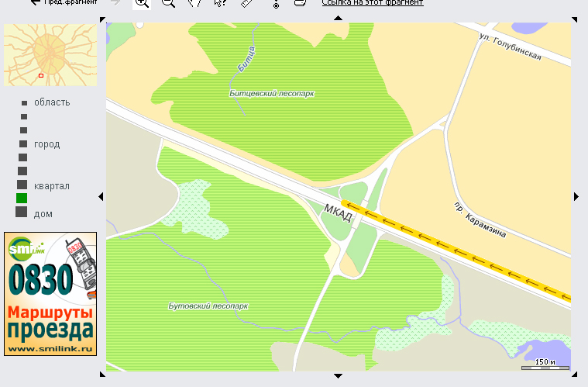Screen dimensions: 588x387
Task: Pan the map south with bottom arrow
Action: (x=339, y=375)
